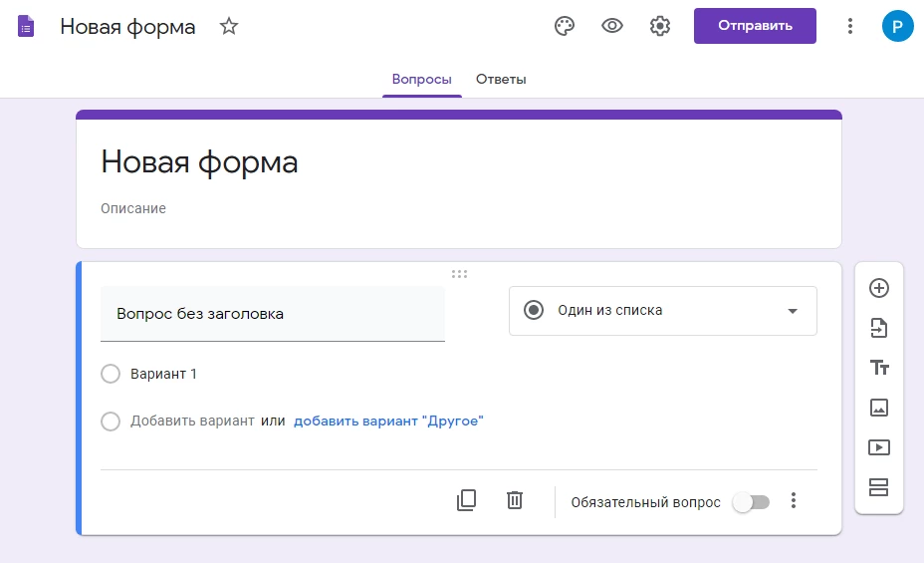
Task: Open theme customization palette icon
Action: point(565,26)
